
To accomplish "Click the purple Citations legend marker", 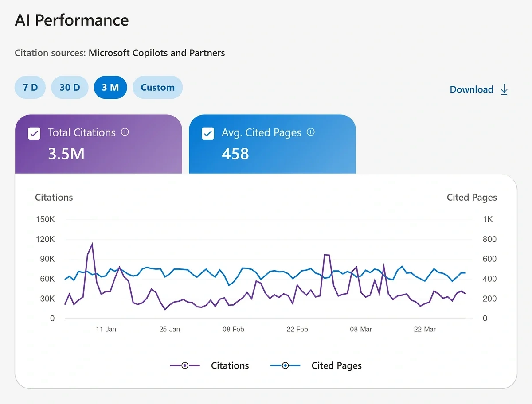I will coord(184,365).
